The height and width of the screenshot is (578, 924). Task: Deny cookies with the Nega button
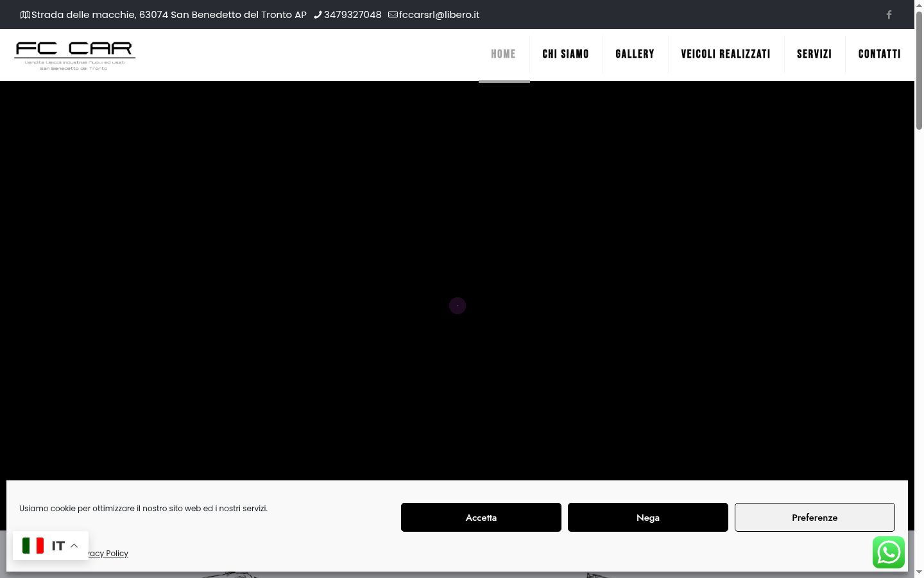coord(648,518)
